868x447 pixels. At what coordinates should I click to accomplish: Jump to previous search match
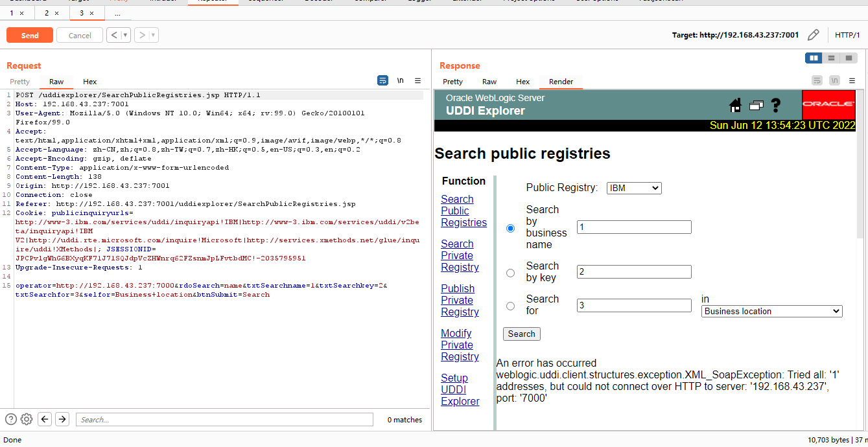[45, 419]
